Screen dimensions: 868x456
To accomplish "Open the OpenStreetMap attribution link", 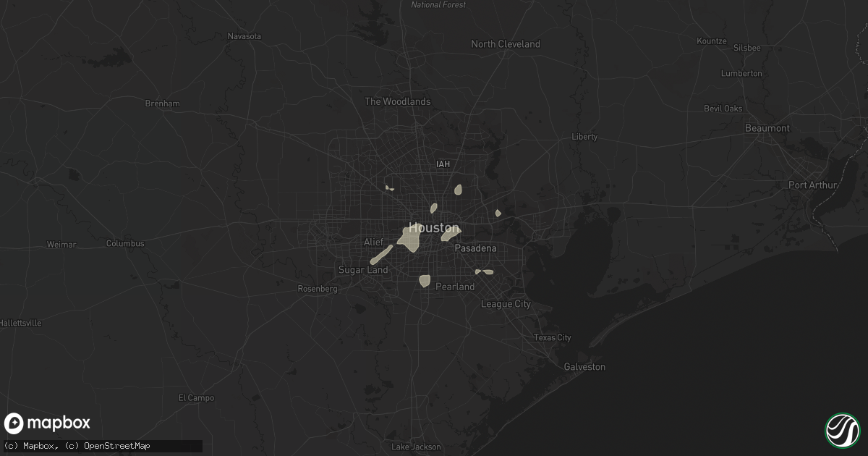I will (x=107, y=446).
